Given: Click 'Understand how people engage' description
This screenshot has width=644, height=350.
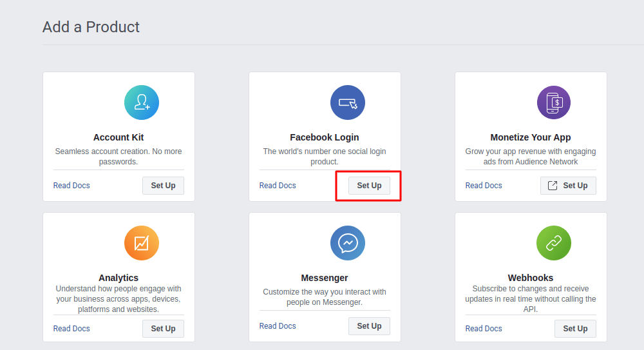Looking at the screenshot, I should coord(118,299).
